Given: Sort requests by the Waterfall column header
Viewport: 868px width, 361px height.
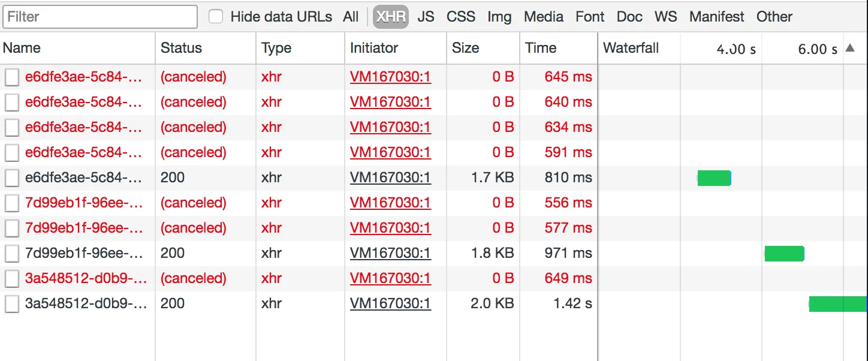Looking at the screenshot, I should [x=631, y=48].
